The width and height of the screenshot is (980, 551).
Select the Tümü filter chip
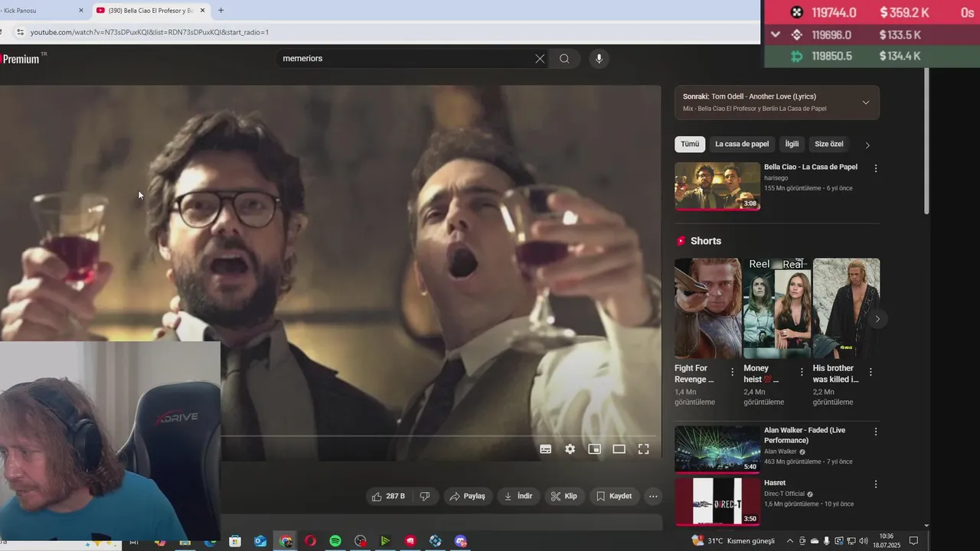(690, 144)
